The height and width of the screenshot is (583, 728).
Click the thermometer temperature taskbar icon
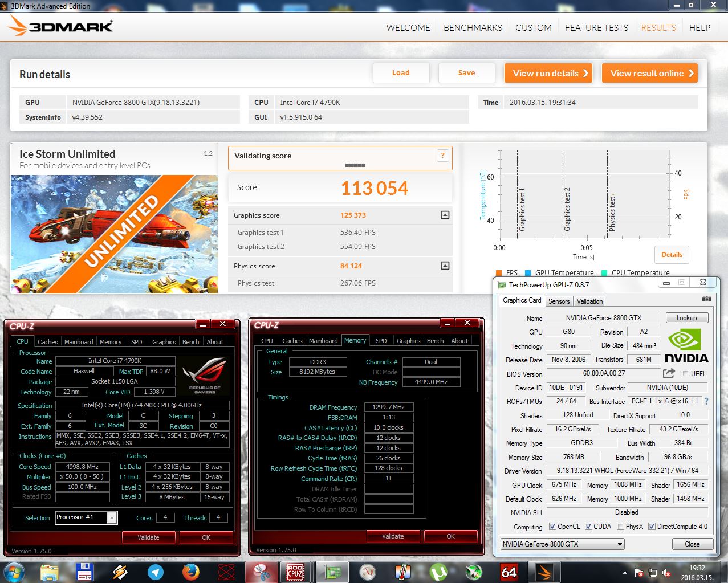tap(403, 572)
